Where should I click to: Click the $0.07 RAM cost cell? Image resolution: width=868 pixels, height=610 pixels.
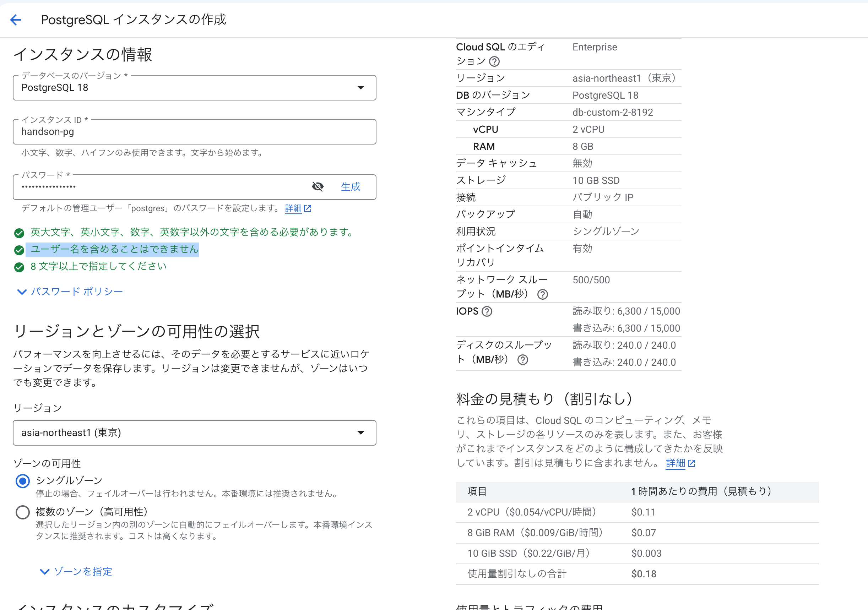(x=644, y=533)
